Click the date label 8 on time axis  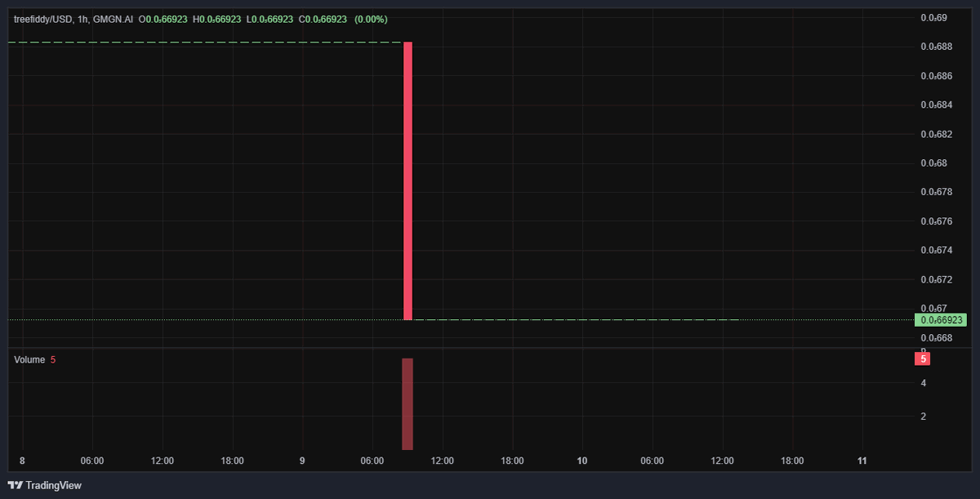pos(22,461)
